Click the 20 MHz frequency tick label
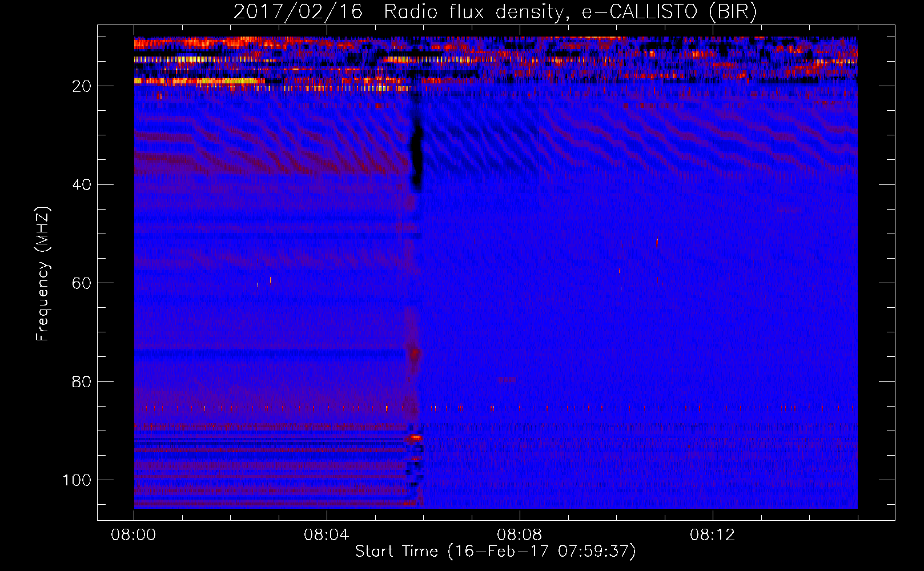This screenshot has height=571, width=924. pos(82,86)
